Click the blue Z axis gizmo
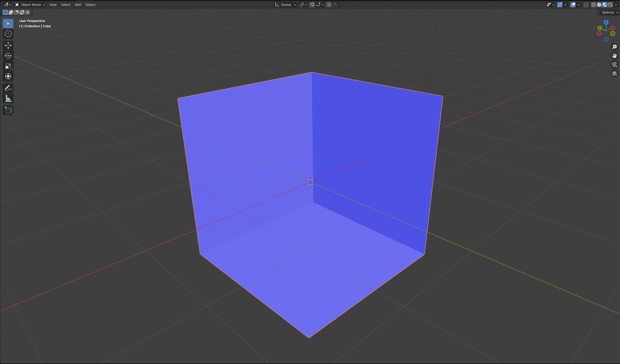620x364 pixels. click(606, 22)
